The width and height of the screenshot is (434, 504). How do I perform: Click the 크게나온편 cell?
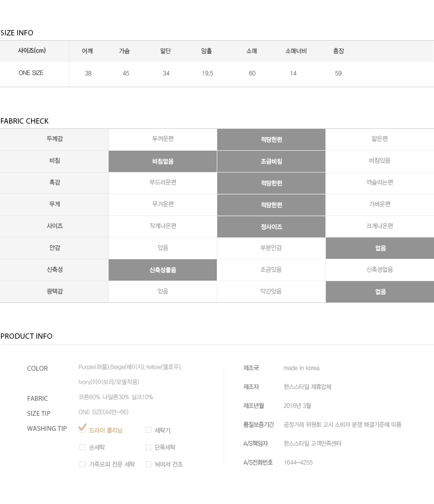380,226
